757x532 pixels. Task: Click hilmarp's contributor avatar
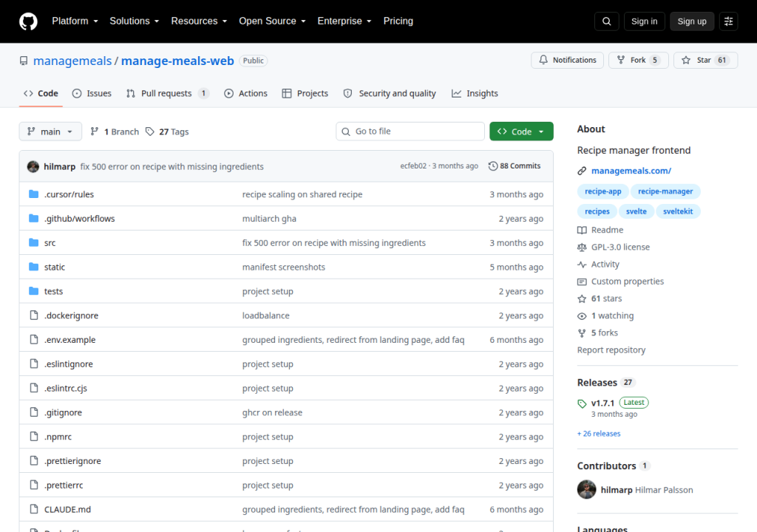[586, 490]
